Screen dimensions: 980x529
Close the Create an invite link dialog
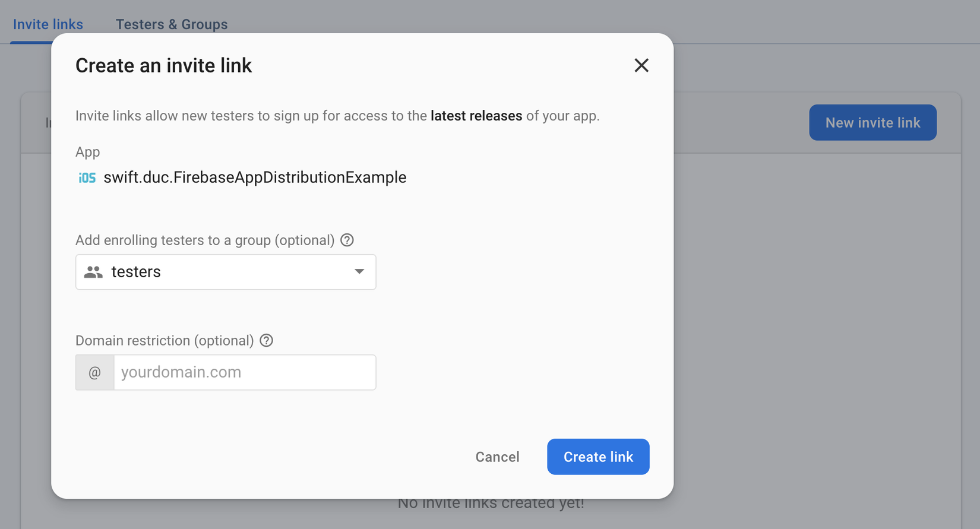(641, 65)
